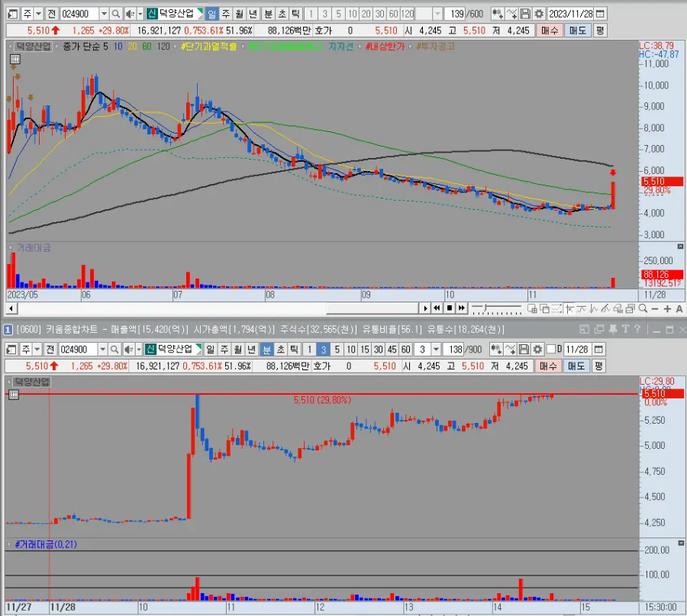Click the horizontal scrollbar track under upper chart
This screenshot has height=616, width=687.
click(219, 308)
